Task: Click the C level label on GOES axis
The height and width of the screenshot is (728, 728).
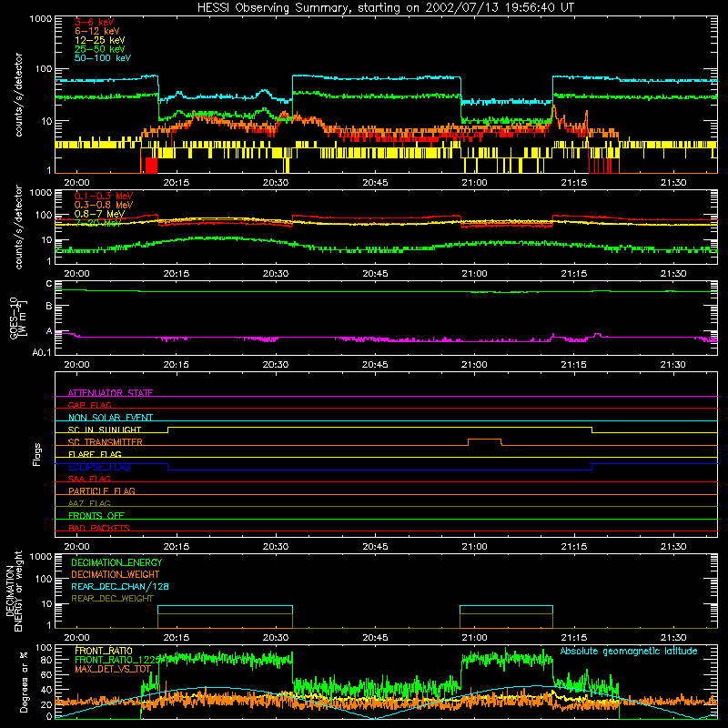Action: (x=49, y=284)
